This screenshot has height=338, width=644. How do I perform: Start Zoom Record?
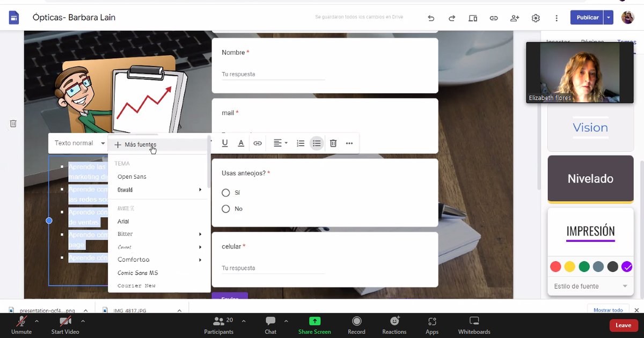coord(356,325)
